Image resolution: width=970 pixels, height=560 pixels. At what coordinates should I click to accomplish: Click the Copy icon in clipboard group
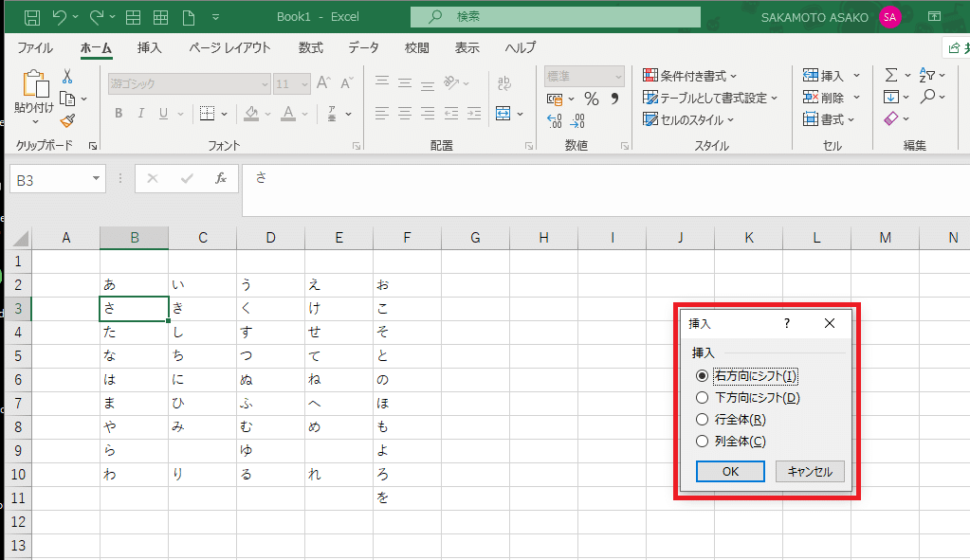(67, 99)
